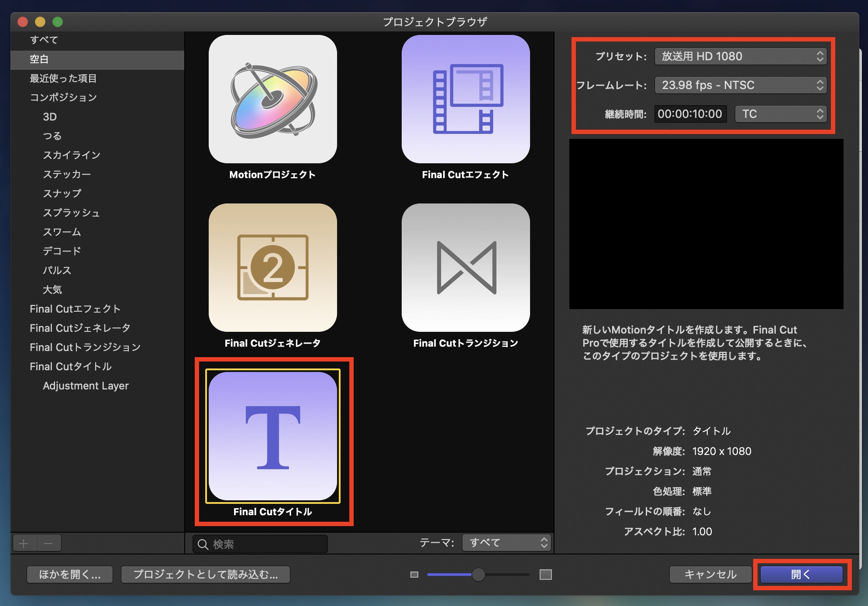Select the Motion project icon
This screenshot has width=868, height=606.
coord(272,99)
